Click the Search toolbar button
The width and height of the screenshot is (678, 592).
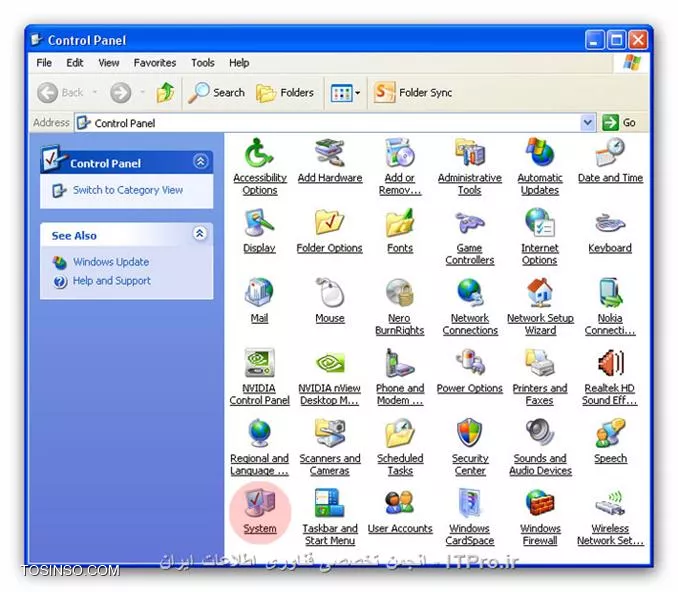coord(216,93)
